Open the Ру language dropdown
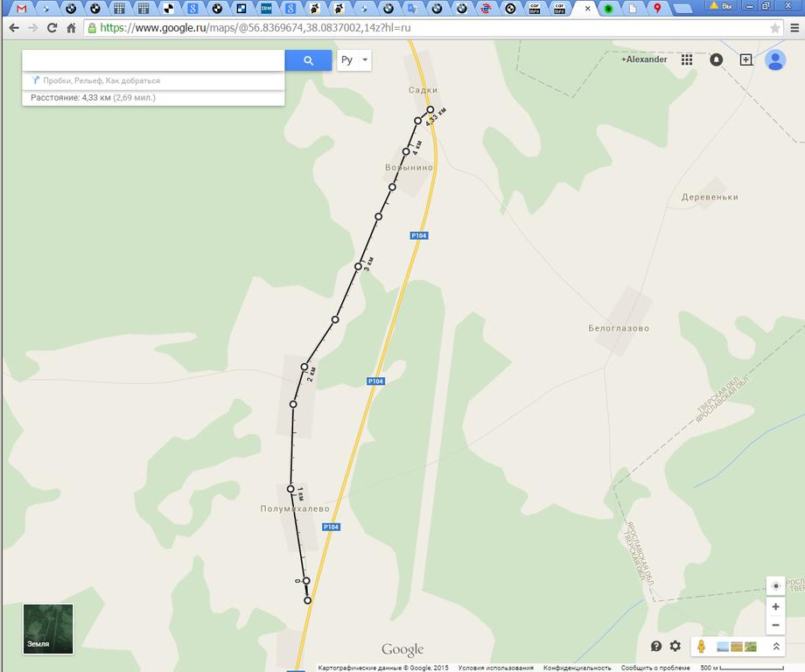Viewport: 805px width, 672px height. pos(354,60)
